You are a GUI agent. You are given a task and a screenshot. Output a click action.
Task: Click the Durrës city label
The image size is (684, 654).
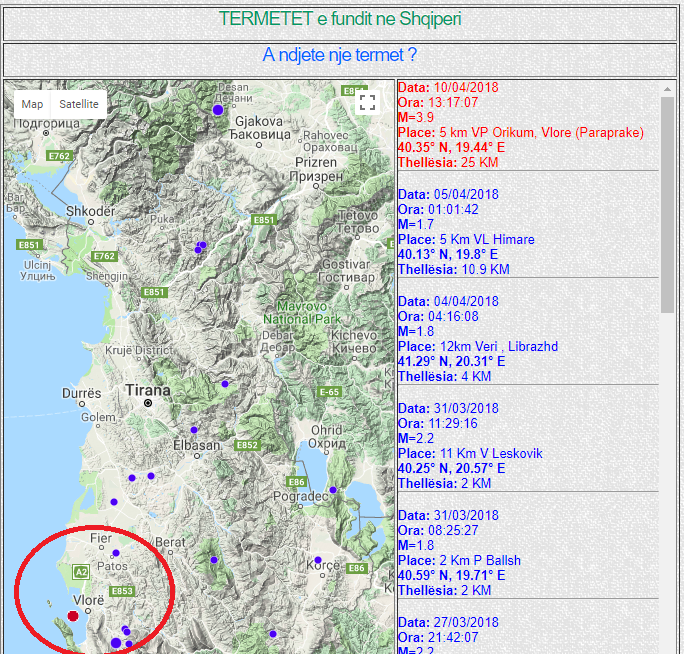click(x=82, y=393)
